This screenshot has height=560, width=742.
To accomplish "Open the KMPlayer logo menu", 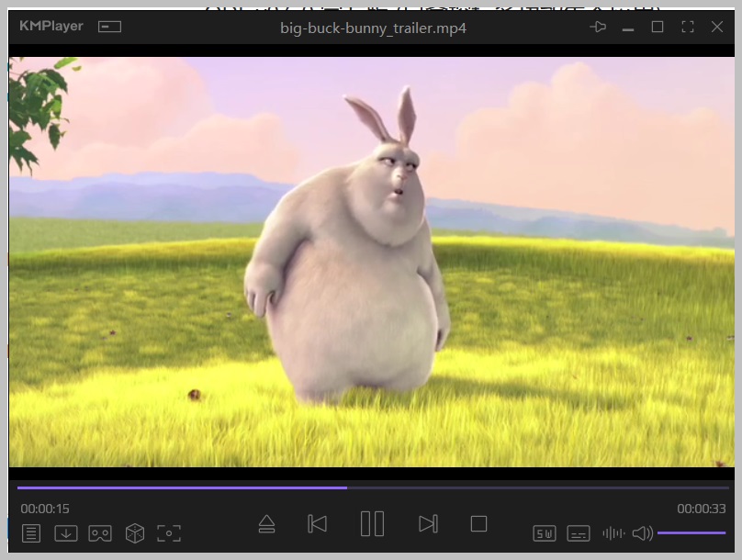I will click(51, 27).
